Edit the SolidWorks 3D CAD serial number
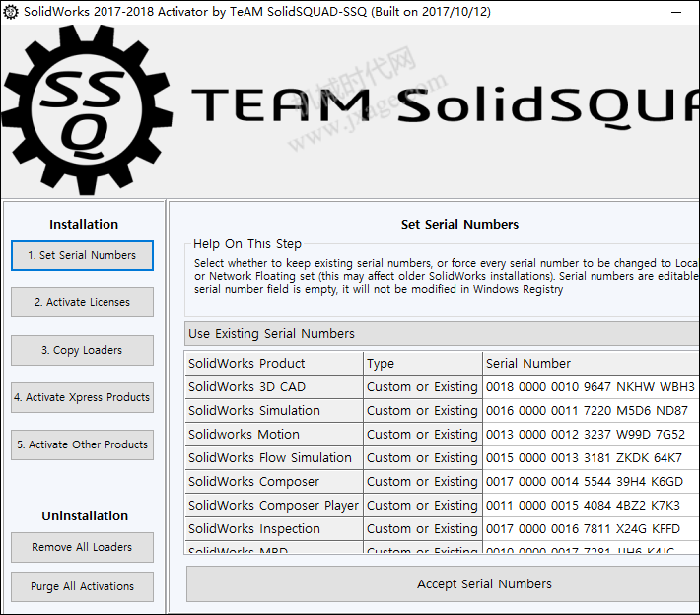This screenshot has height=615, width=700. [592, 387]
